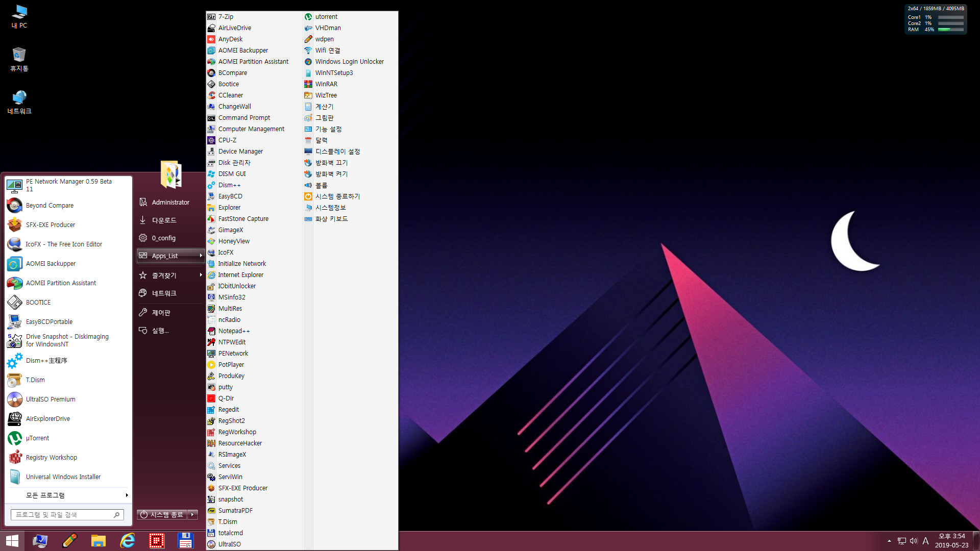Click the A input language indicator

[x=925, y=541]
